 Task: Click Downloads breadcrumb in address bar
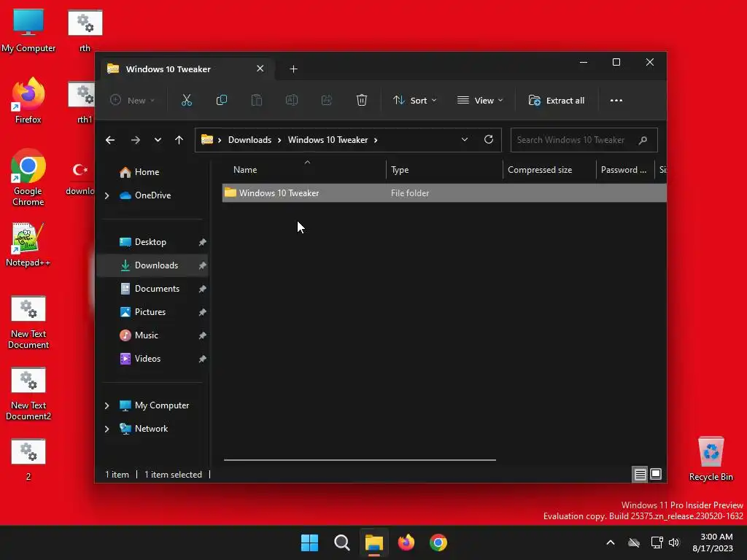pyautogui.click(x=249, y=140)
